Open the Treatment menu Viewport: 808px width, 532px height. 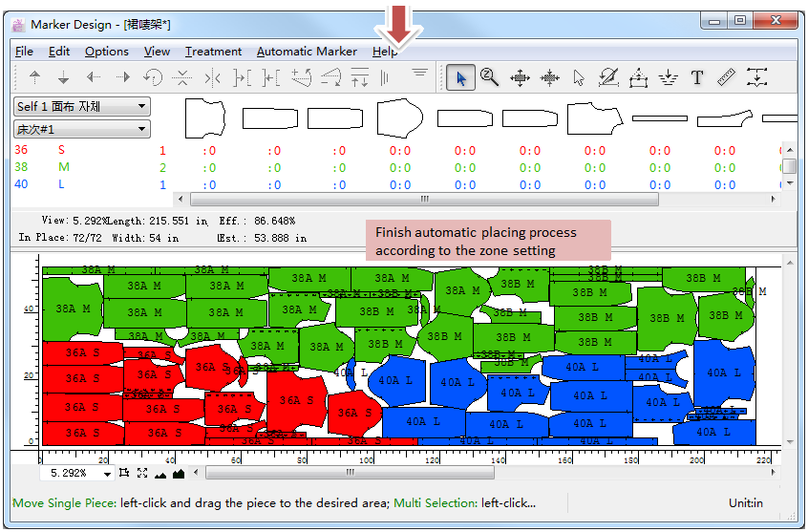213,52
